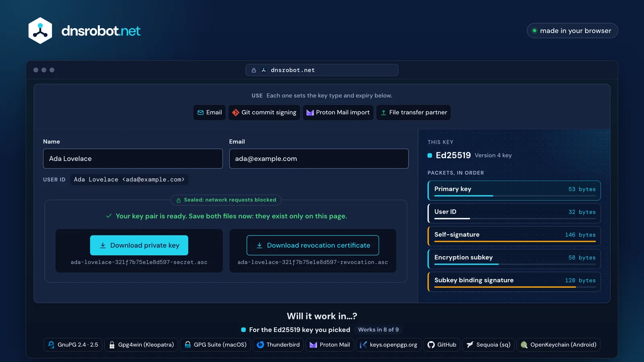Image resolution: width=644 pixels, height=362 pixels.
Task: Choose the Git commit signing preset
Action: click(264, 113)
